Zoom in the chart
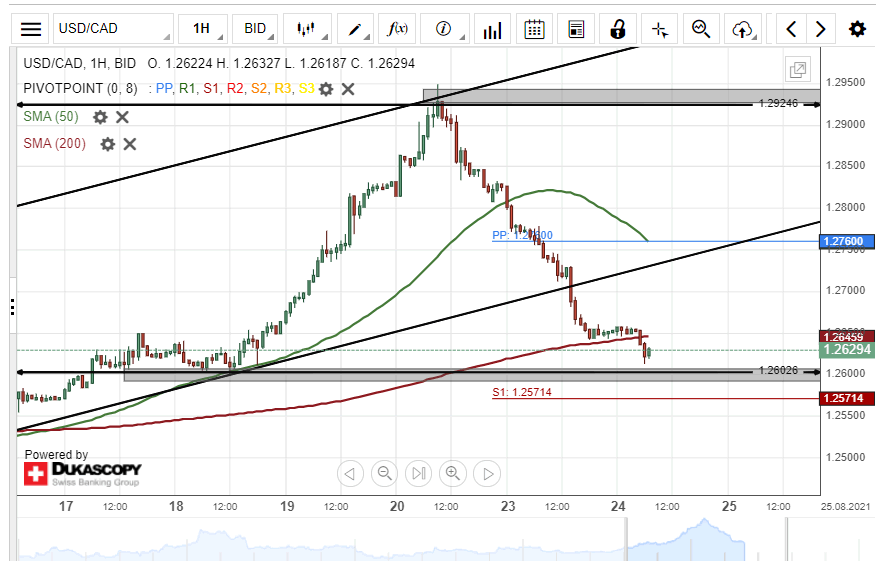The image size is (880, 574). 453,474
